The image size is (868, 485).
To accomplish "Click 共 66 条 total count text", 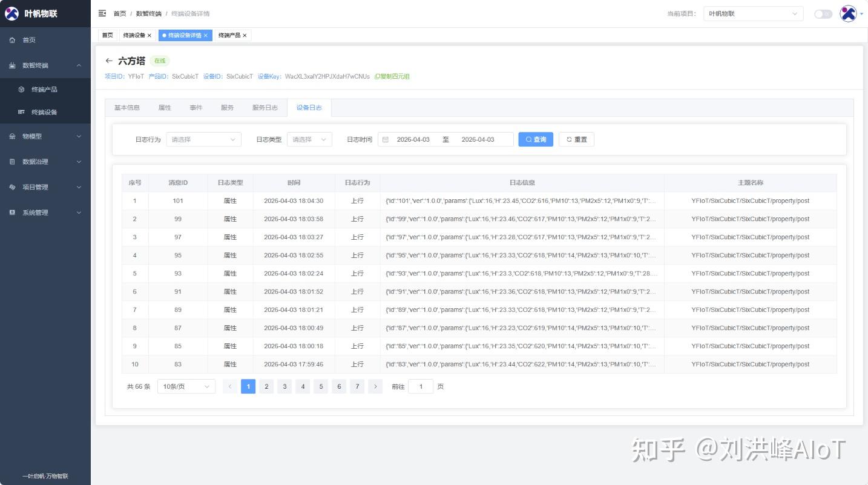I will click(139, 386).
